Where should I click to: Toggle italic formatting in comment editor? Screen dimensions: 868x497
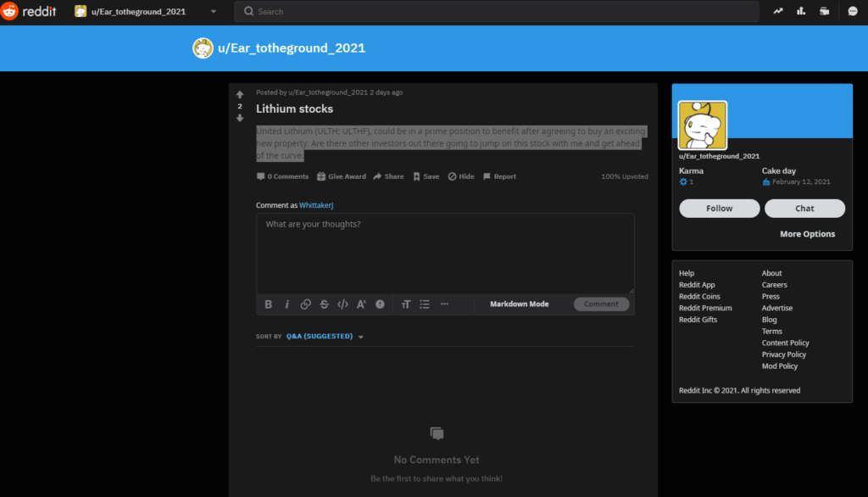tap(287, 304)
